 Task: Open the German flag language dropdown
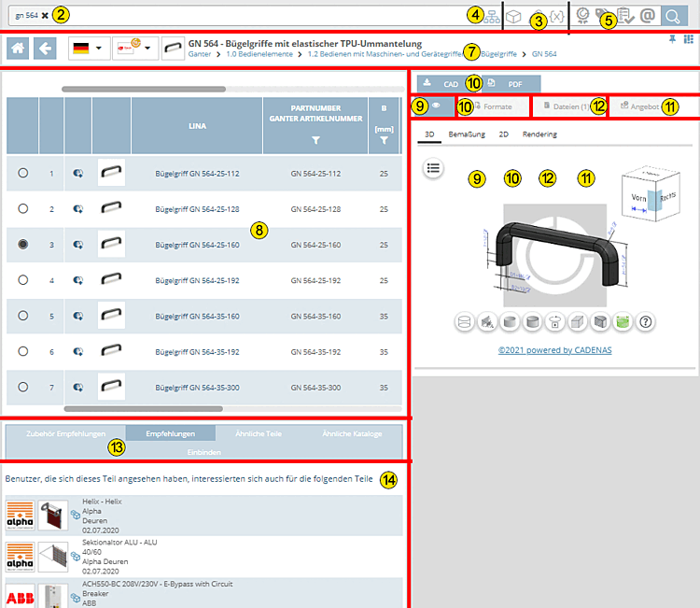tap(89, 49)
